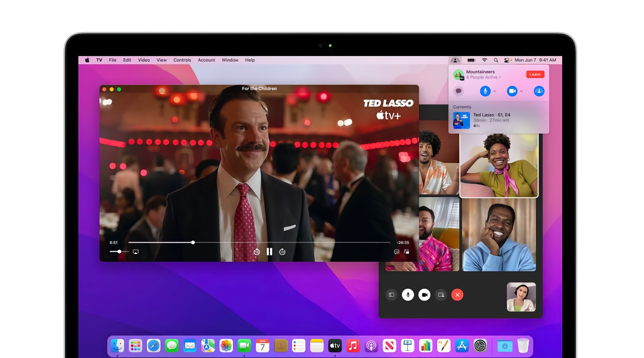This screenshot has height=358, width=644.
Task: End the FaceTime call with the red button
Action: coord(457,295)
